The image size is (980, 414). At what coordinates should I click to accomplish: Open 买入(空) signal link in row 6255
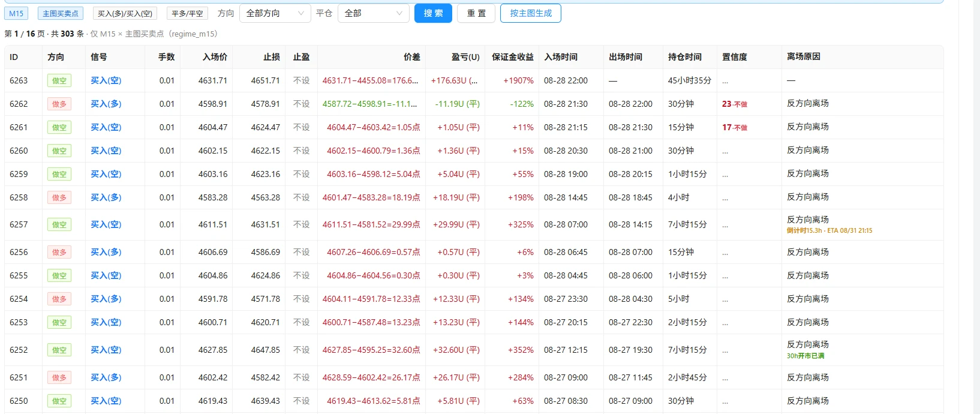click(106, 275)
